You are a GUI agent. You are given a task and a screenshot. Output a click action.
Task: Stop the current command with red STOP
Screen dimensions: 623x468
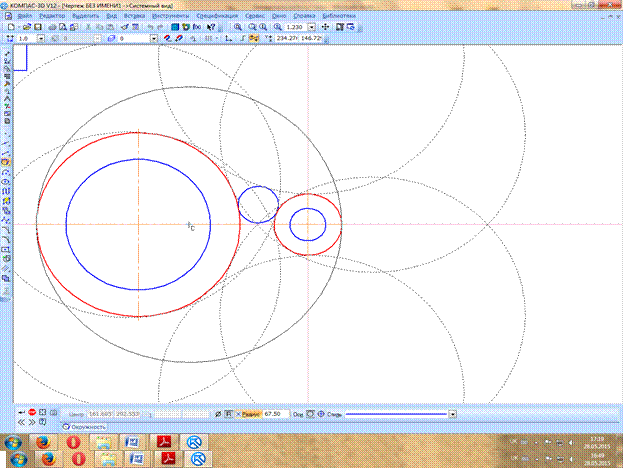[x=32, y=412]
